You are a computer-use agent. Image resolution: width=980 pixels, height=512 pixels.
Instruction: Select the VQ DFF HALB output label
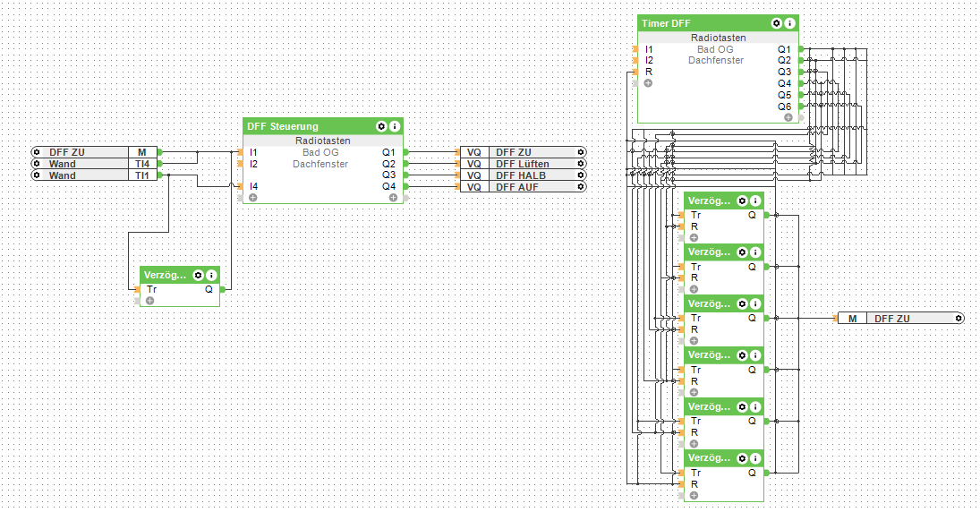pos(521,175)
